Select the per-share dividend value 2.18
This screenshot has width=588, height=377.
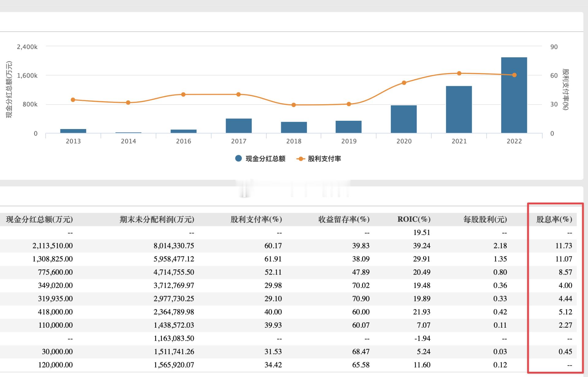pos(500,246)
